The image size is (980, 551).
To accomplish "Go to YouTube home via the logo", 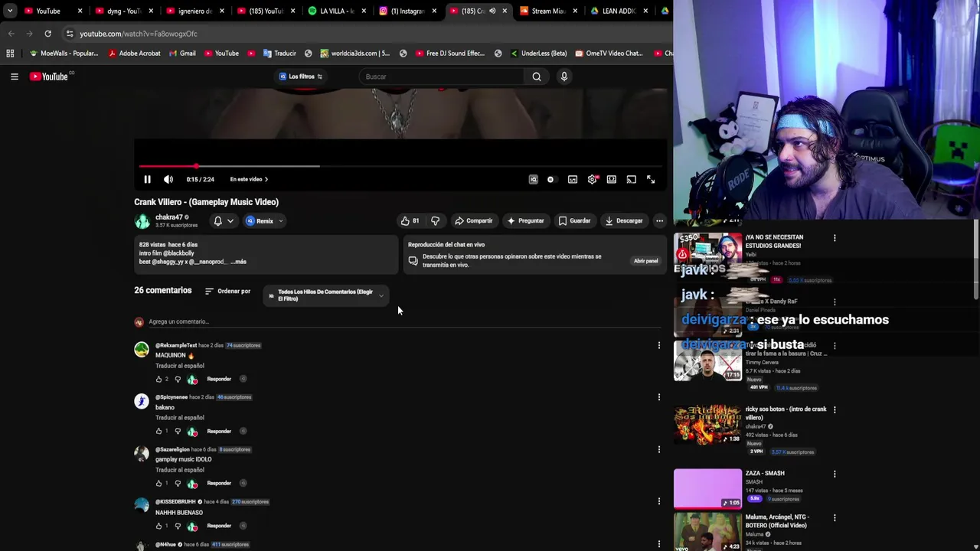I will [x=49, y=77].
